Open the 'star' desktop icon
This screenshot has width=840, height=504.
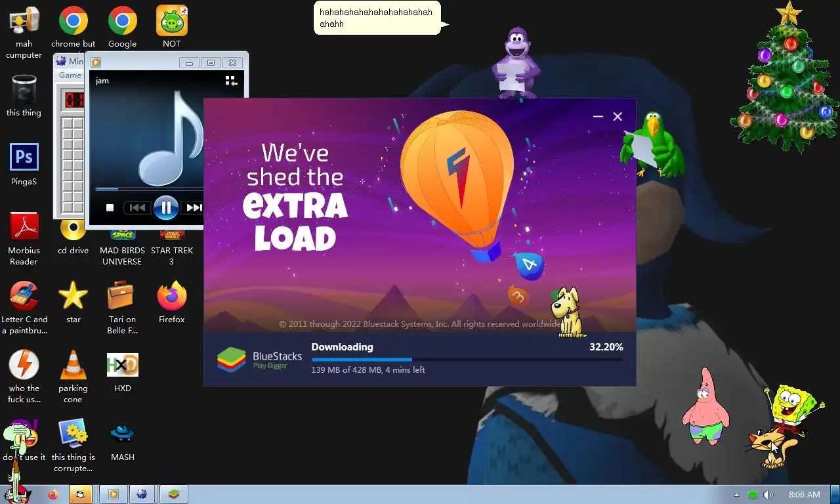pyautogui.click(x=73, y=303)
